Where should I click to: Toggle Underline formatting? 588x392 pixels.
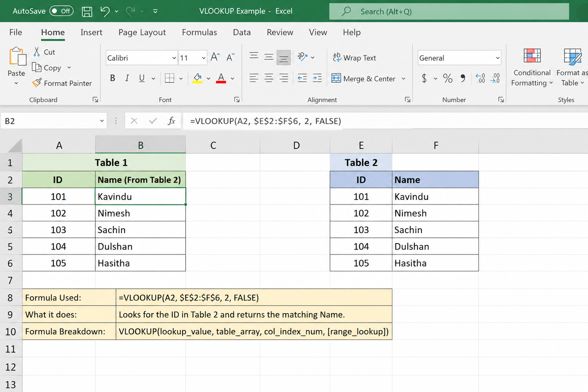[142, 78]
